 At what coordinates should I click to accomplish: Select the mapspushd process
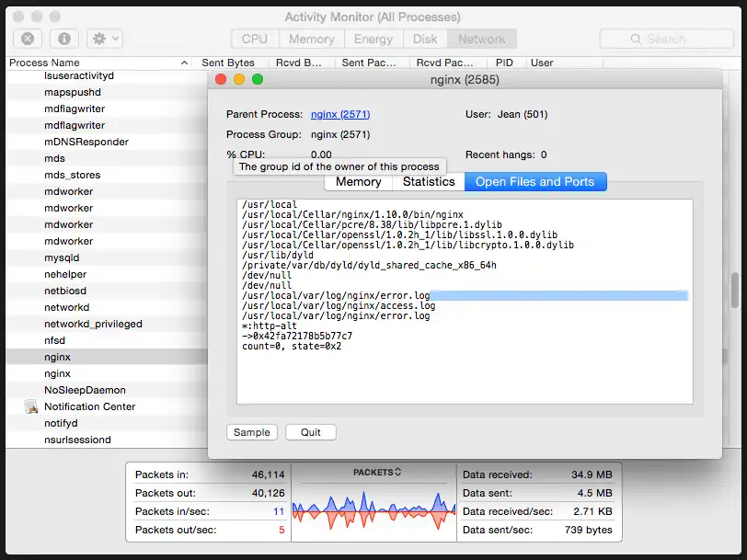point(108,92)
